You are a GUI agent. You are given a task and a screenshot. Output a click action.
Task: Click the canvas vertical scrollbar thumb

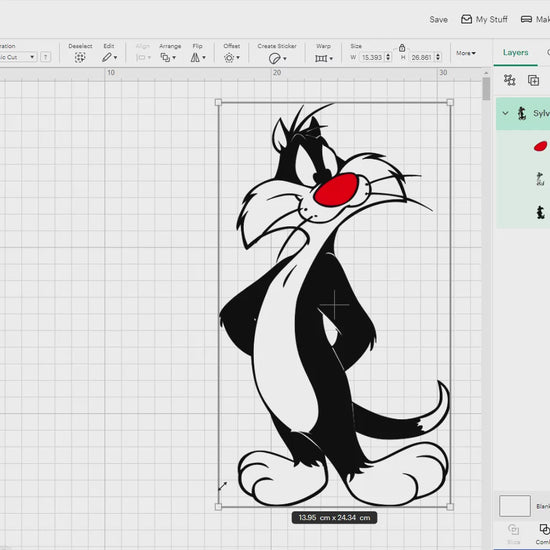[x=486, y=88]
